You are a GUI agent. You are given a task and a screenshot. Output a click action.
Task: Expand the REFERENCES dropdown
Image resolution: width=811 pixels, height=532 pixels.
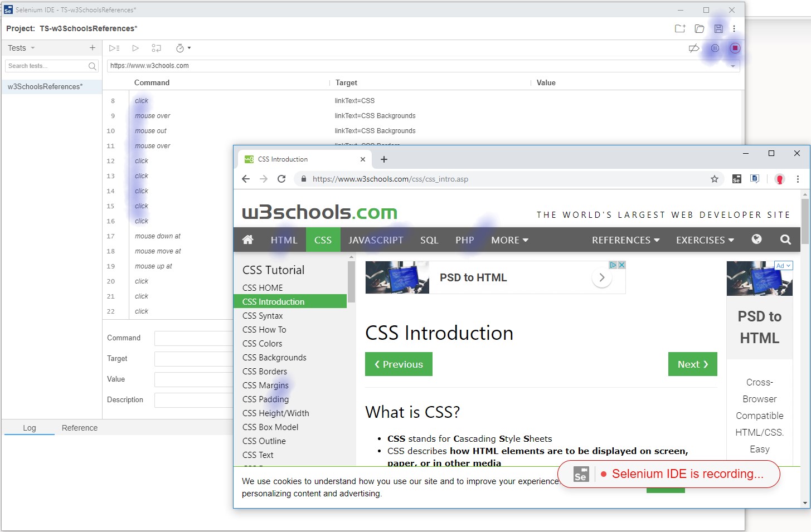tap(625, 240)
